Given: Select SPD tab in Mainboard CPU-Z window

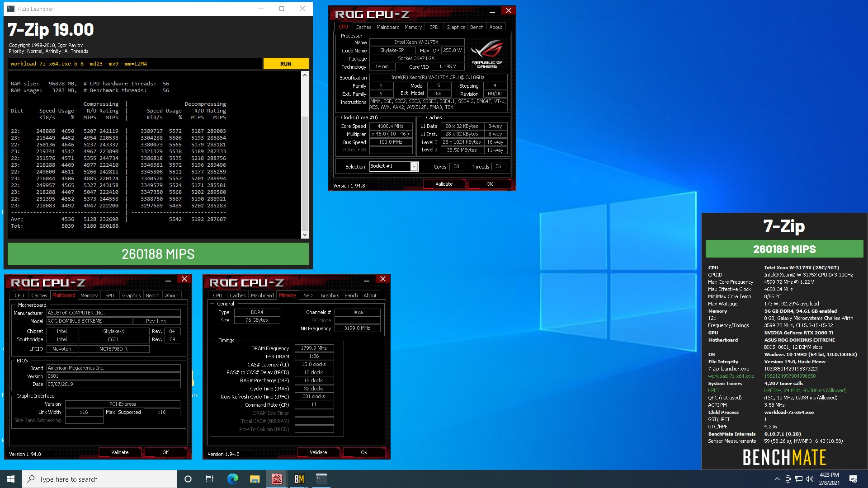Looking at the screenshot, I should [109, 296].
